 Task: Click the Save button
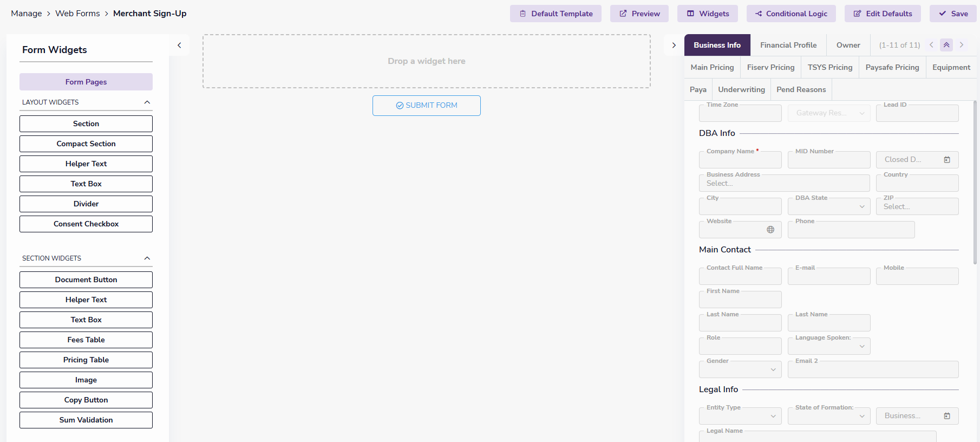953,14
